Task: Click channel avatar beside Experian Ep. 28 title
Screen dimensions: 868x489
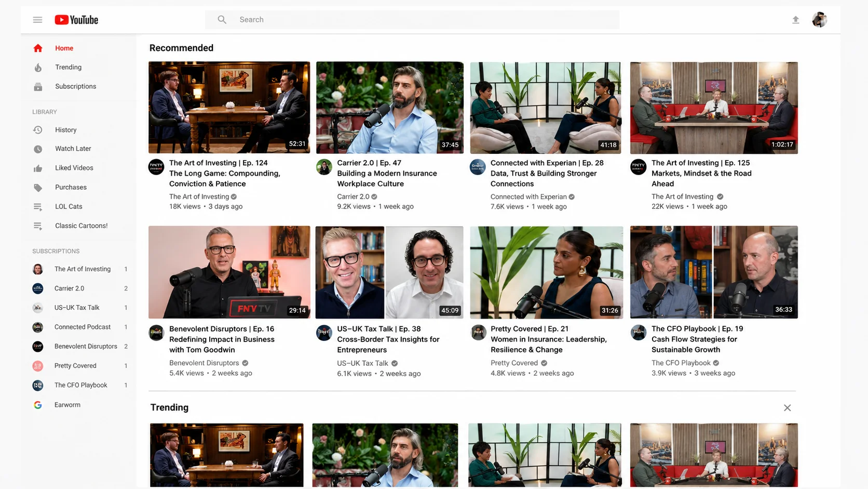Action: 478,167
